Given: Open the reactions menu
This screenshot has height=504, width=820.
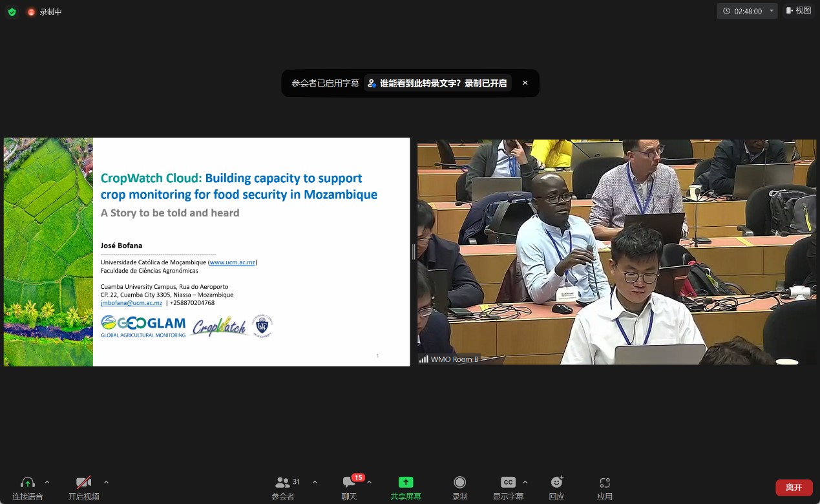Looking at the screenshot, I should click(x=556, y=487).
